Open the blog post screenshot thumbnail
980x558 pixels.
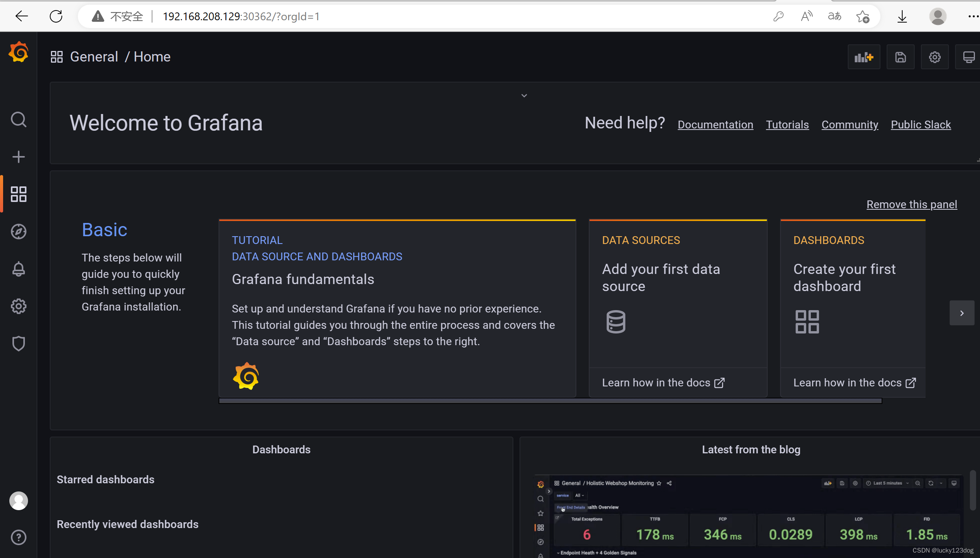[749, 516]
